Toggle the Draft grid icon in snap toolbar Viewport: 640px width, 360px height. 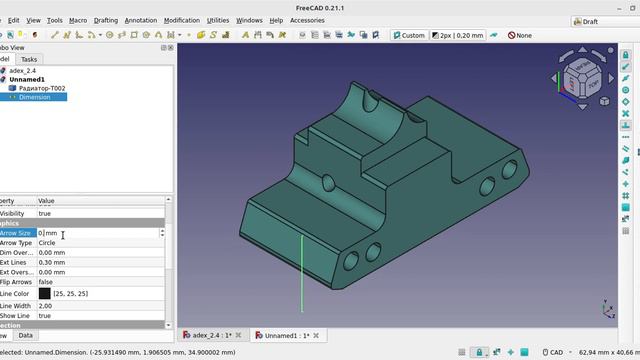coord(625,231)
